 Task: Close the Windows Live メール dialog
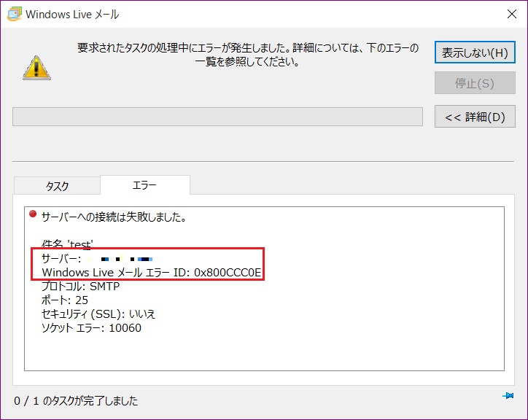(511, 14)
